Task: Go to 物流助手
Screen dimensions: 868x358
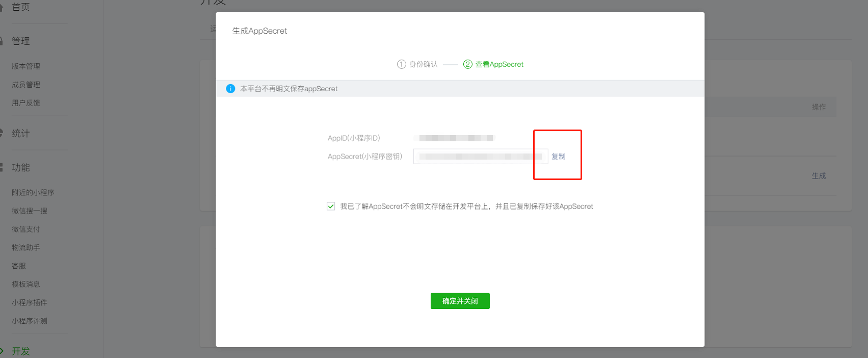Action: coord(26,248)
